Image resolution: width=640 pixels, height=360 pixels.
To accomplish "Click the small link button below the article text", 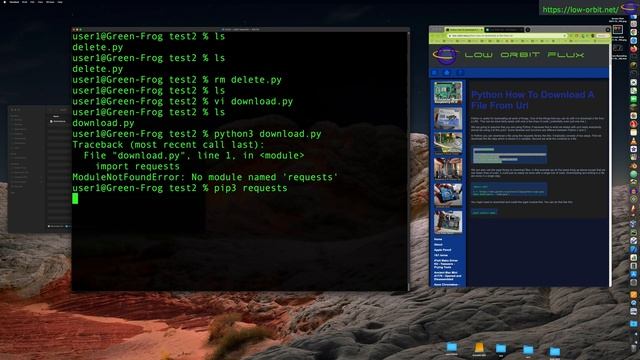I will pyautogui.click(x=484, y=212).
